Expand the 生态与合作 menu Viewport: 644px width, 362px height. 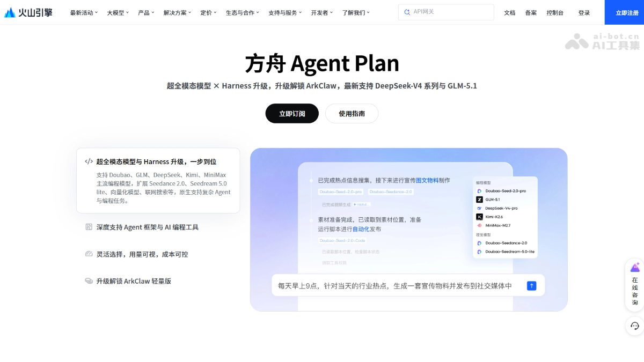point(243,12)
